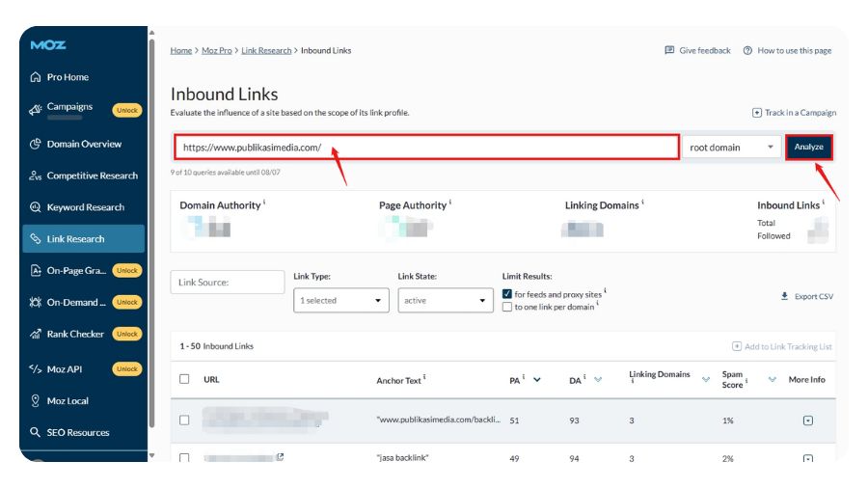Select Link Research in the sidebar
Viewport: 868px width, 488px height.
point(84,239)
